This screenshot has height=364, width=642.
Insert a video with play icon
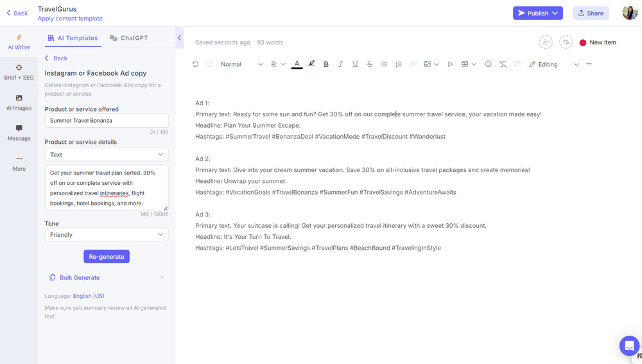[x=450, y=64]
